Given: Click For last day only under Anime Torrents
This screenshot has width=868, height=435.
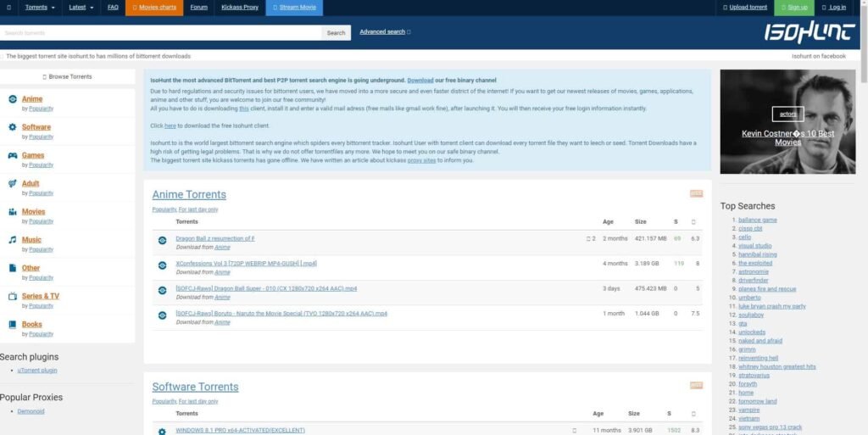Looking at the screenshot, I should [x=198, y=209].
